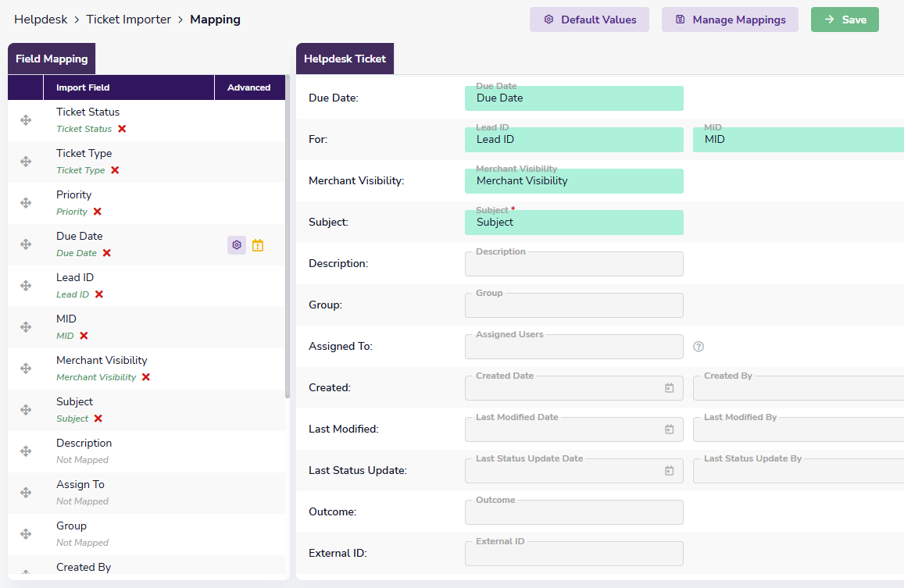Switch to the Field Mapping tab

(52, 59)
